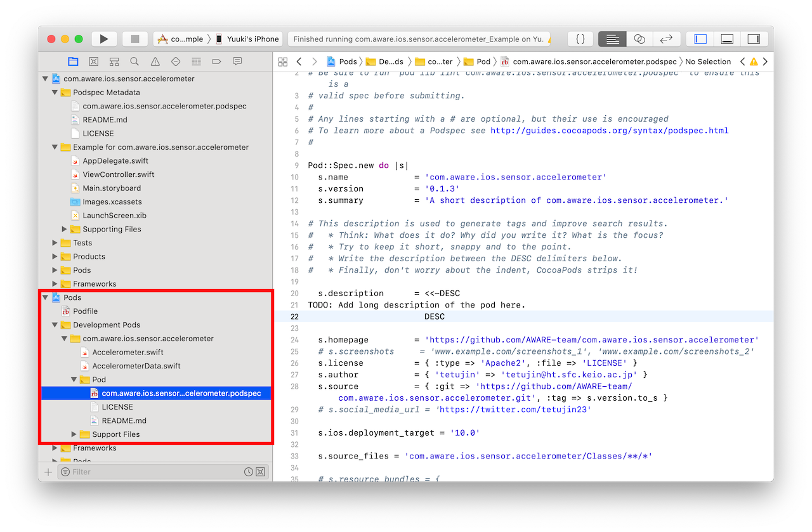Show only source-controlled files filter

coord(260,472)
